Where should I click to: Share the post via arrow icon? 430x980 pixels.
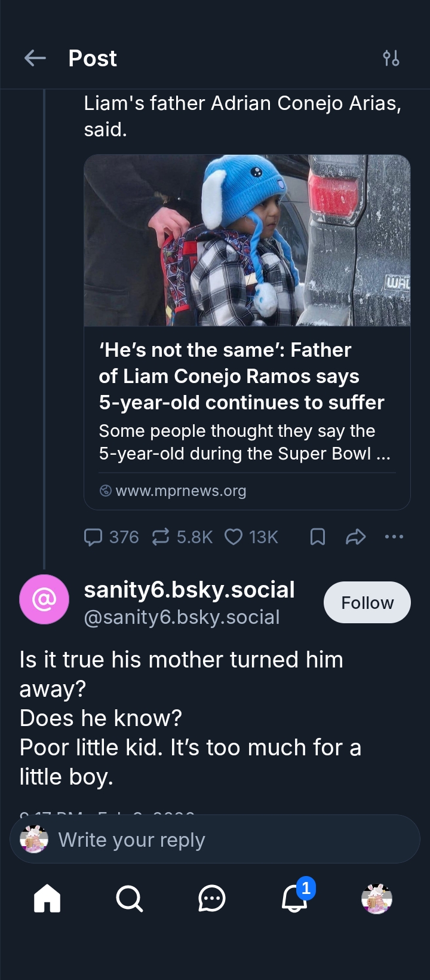click(355, 537)
